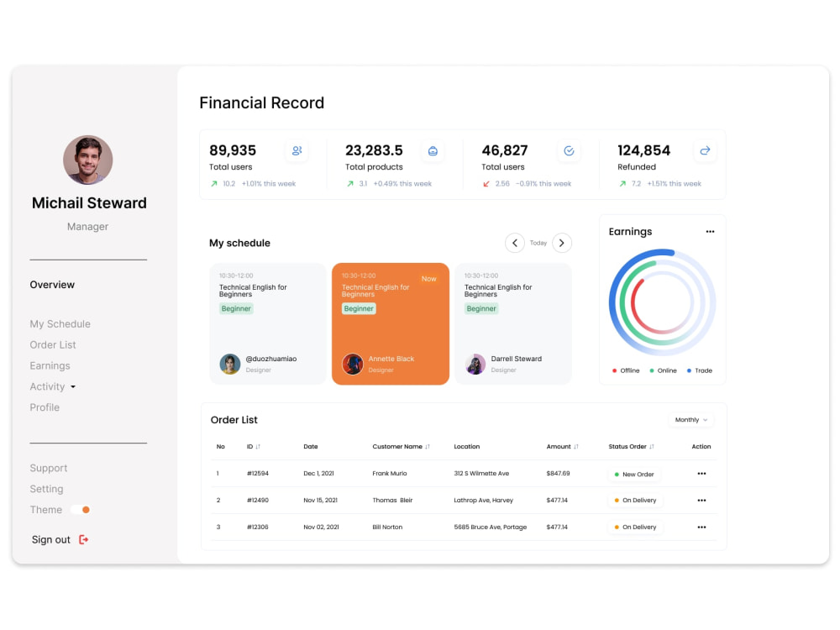Select Online green legend dot
The image size is (840, 630).
point(652,370)
